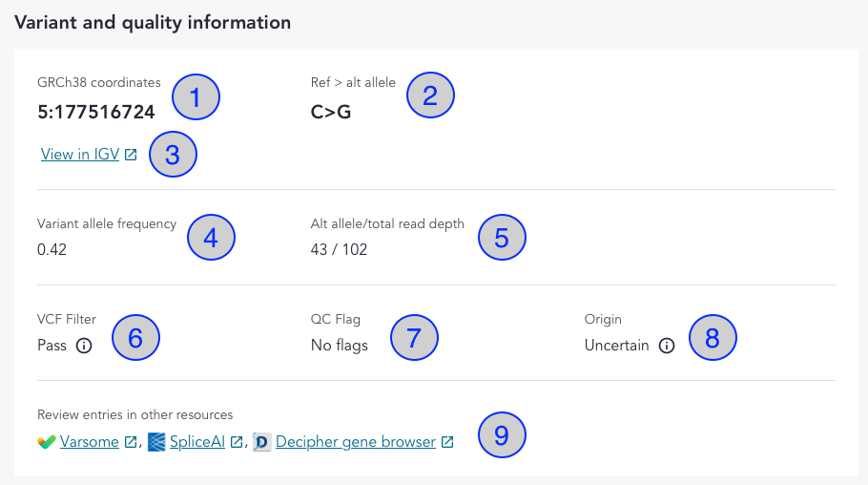
Task: Click the read depth value 43 / 102
Action: pos(339,250)
